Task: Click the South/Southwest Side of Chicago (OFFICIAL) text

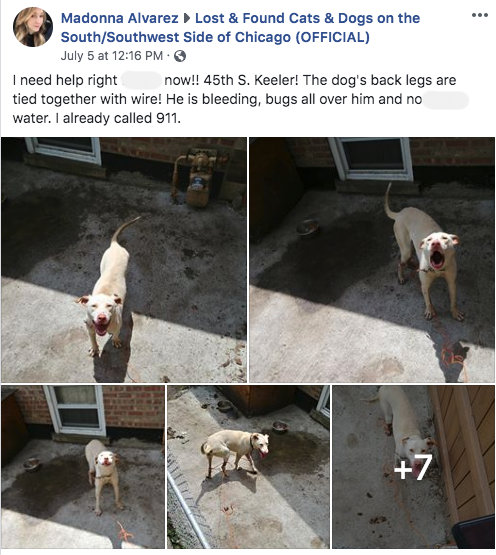Action: coord(215,37)
